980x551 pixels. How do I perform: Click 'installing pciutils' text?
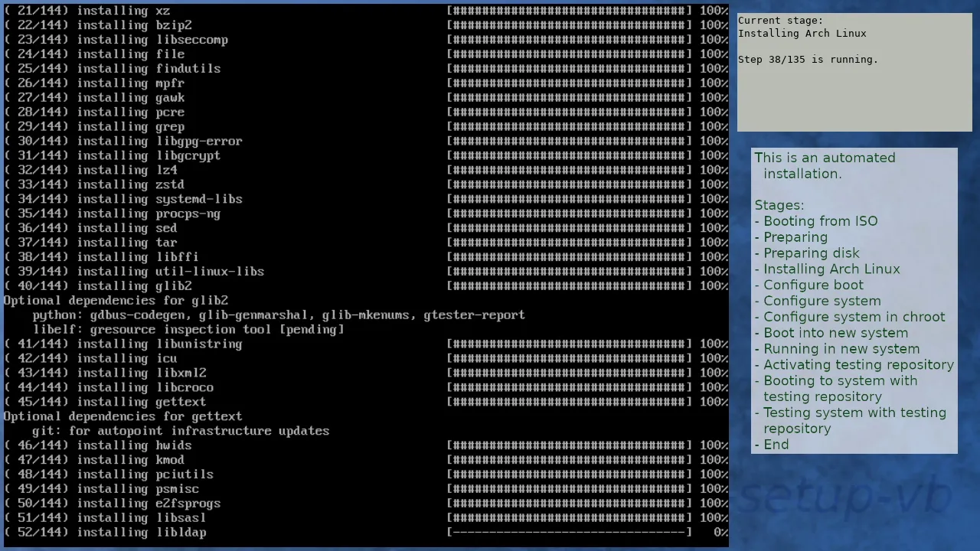click(145, 475)
